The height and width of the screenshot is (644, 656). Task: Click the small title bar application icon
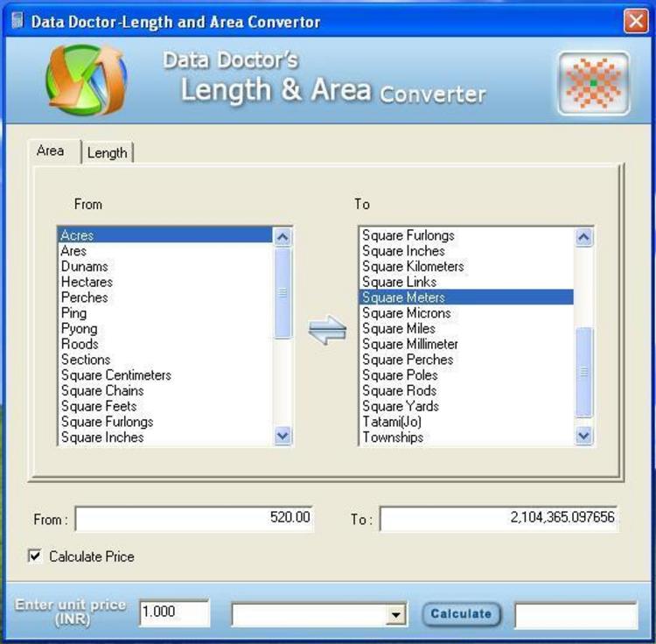17,21
